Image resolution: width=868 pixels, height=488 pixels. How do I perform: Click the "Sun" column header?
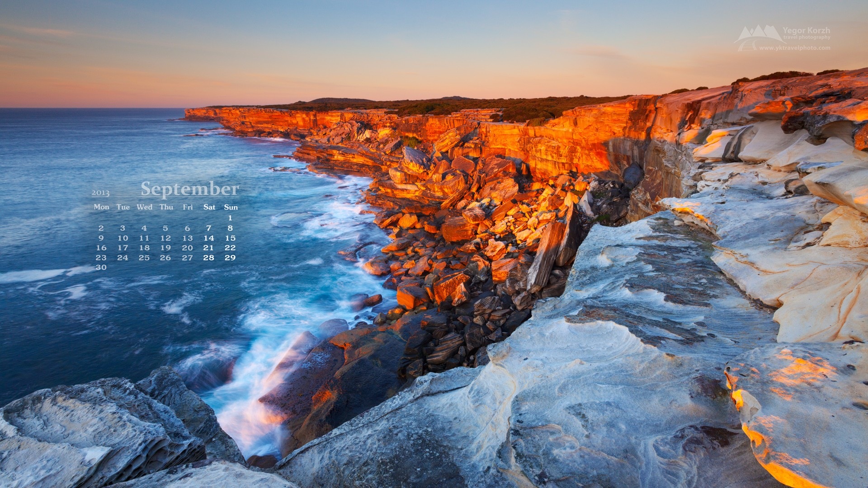click(231, 207)
